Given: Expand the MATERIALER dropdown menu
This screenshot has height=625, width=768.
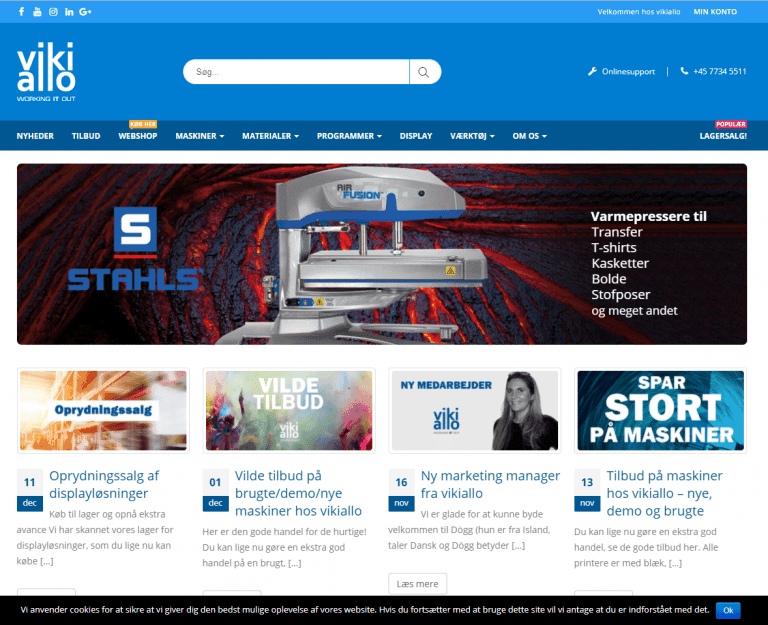Looking at the screenshot, I should point(270,136).
